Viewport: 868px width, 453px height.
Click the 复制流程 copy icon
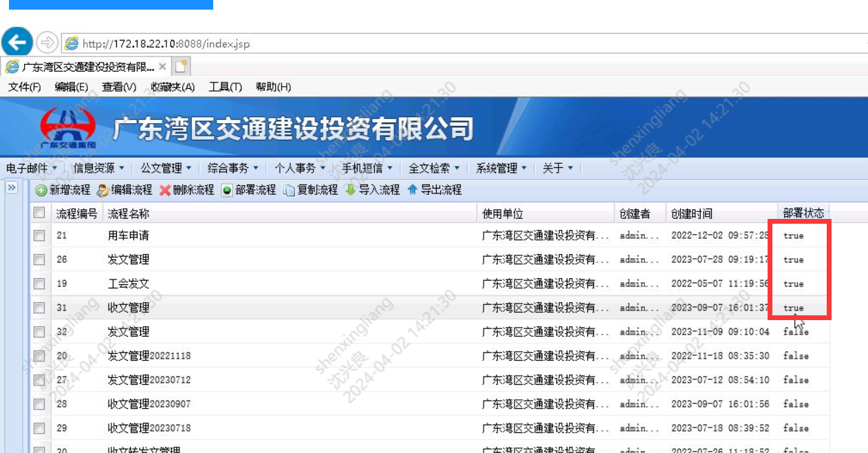[289, 190]
